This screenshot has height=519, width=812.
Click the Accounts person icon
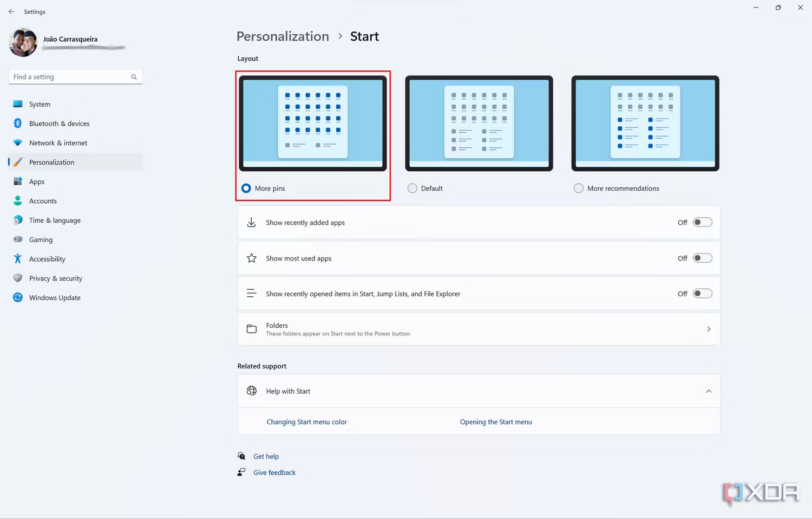(18, 201)
